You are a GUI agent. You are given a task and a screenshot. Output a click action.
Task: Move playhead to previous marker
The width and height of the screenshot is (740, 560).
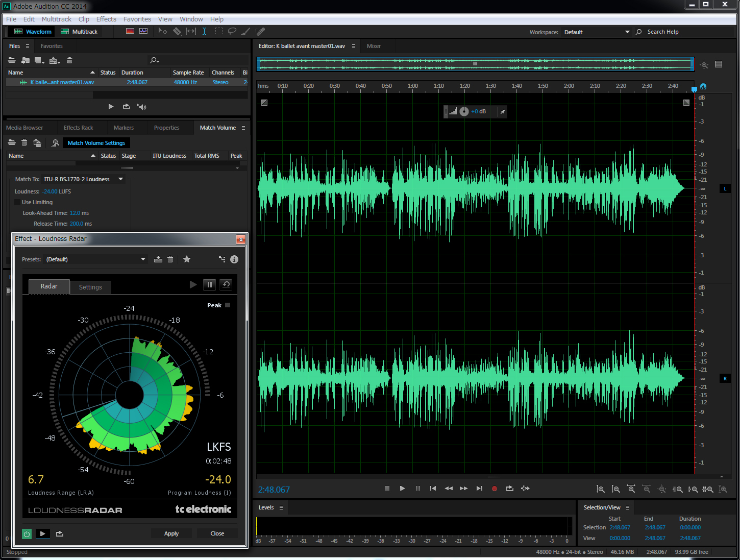[x=433, y=489]
